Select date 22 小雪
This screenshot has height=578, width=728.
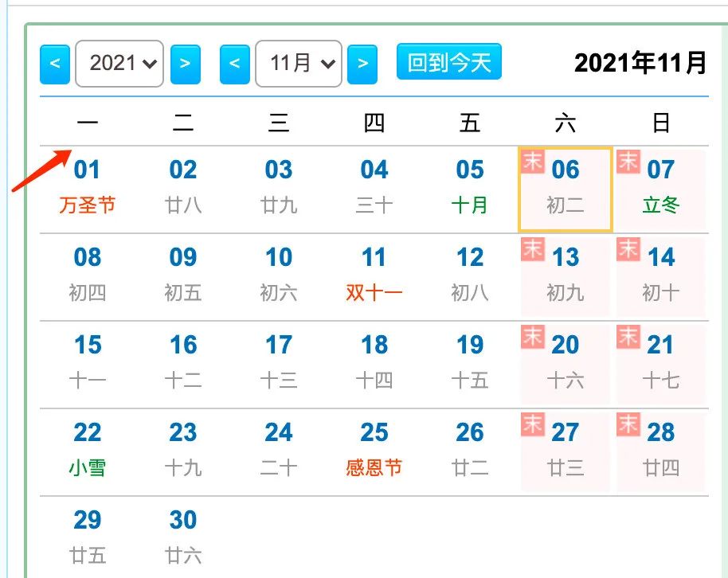88,450
